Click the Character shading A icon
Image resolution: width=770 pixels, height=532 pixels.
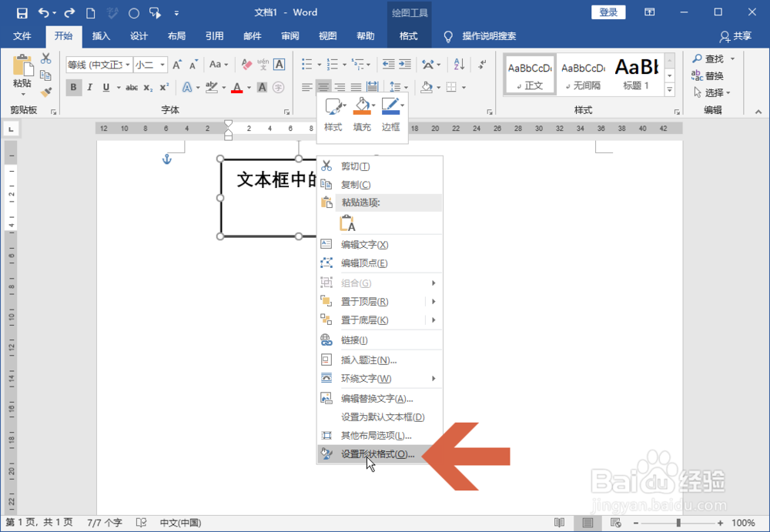[x=262, y=88]
